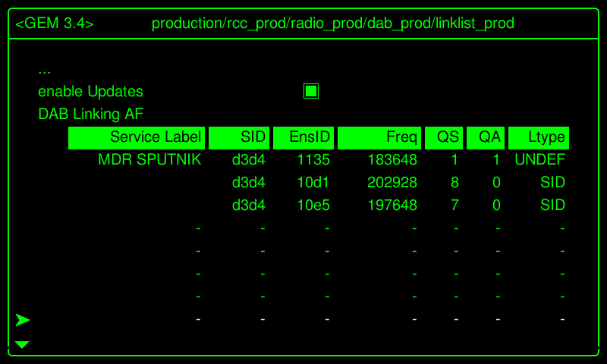Click the EnsID column header
The height and width of the screenshot is (364, 607).
303,137
